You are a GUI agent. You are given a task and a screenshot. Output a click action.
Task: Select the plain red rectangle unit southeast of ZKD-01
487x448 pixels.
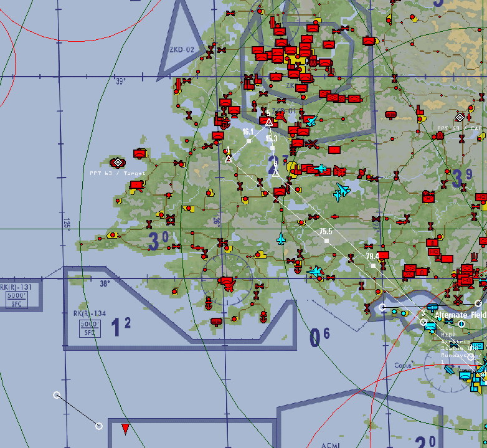click(334, 150)
